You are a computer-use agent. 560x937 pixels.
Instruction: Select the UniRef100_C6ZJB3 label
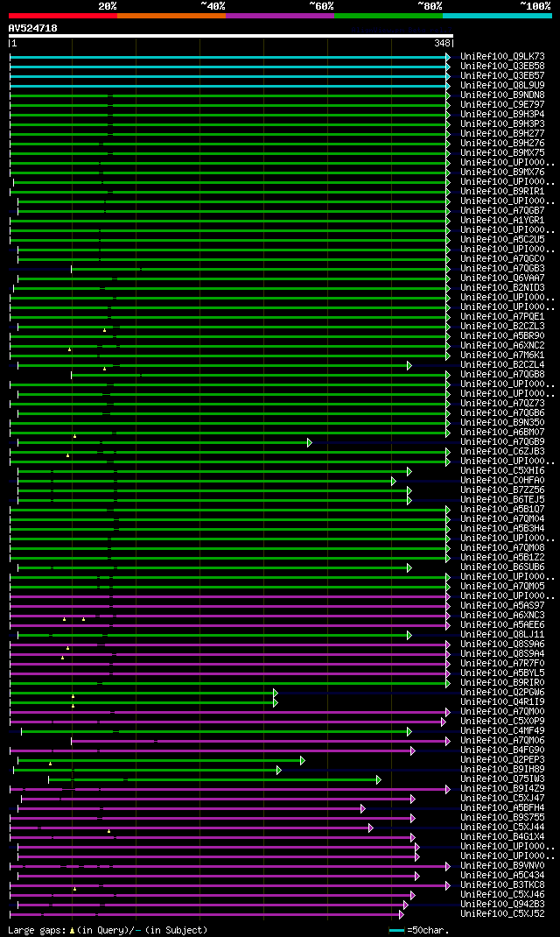tap(502, 451)
